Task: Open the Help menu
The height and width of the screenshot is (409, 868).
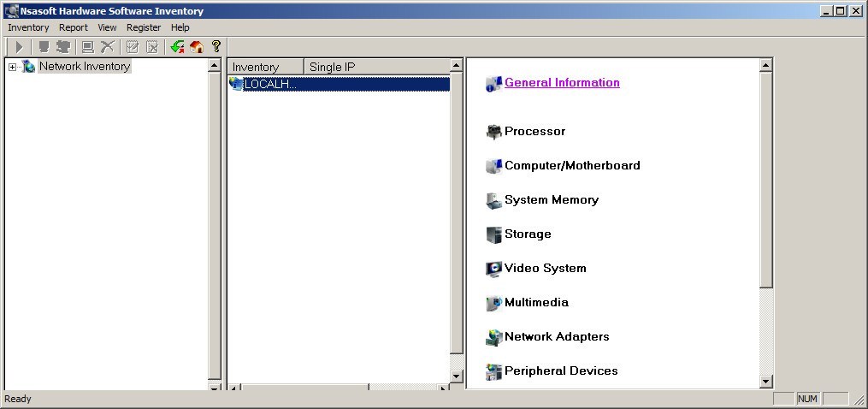Action: coord(180,27)
